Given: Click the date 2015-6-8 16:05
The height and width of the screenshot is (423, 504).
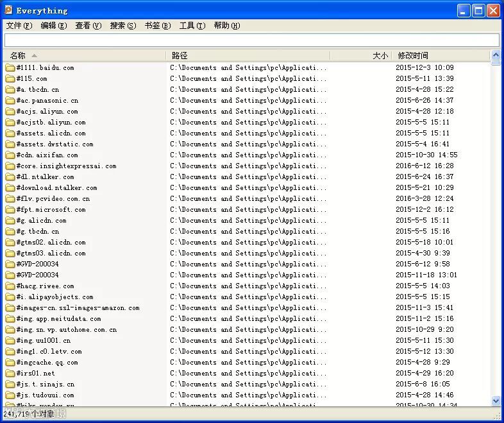Looking at the screenshot, I should point(423,384).
